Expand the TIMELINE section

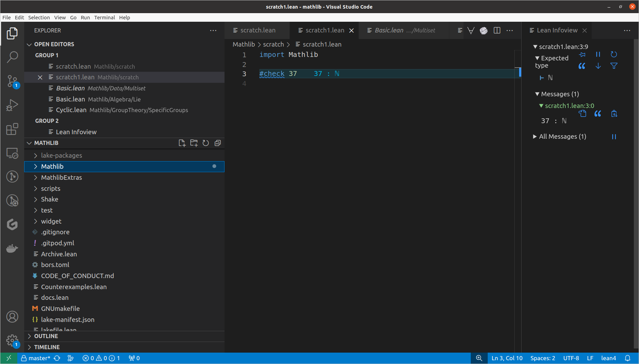point(124,347)
